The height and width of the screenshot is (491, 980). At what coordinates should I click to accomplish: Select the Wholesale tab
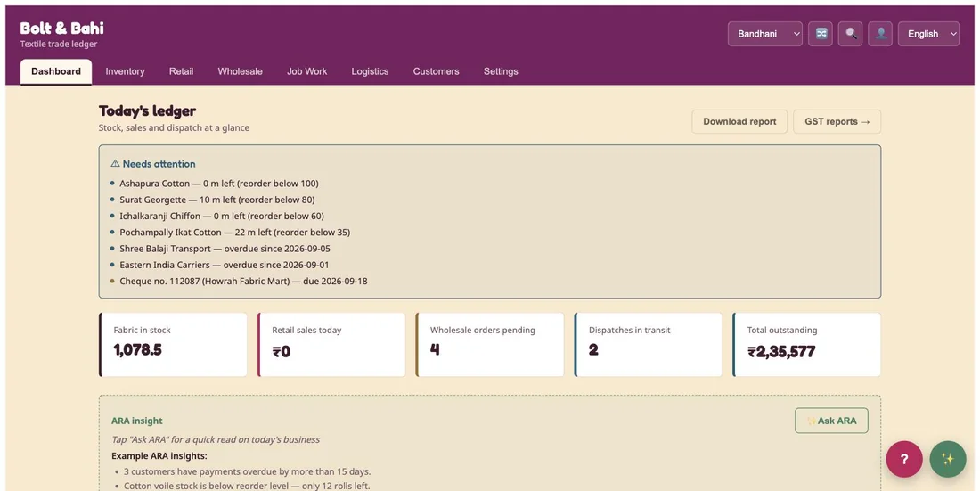pyautogui.click(x=240, y=71)
